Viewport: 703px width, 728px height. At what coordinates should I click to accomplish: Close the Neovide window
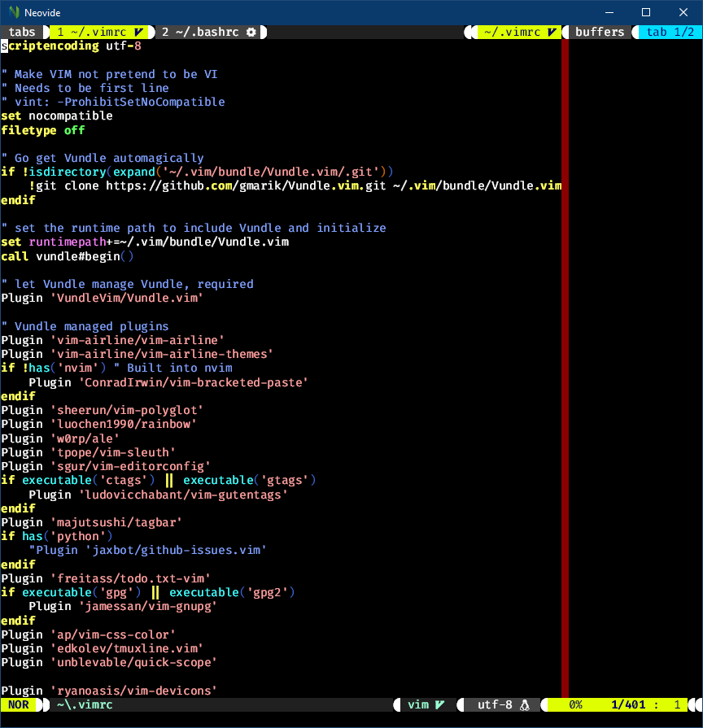(683, 12)
